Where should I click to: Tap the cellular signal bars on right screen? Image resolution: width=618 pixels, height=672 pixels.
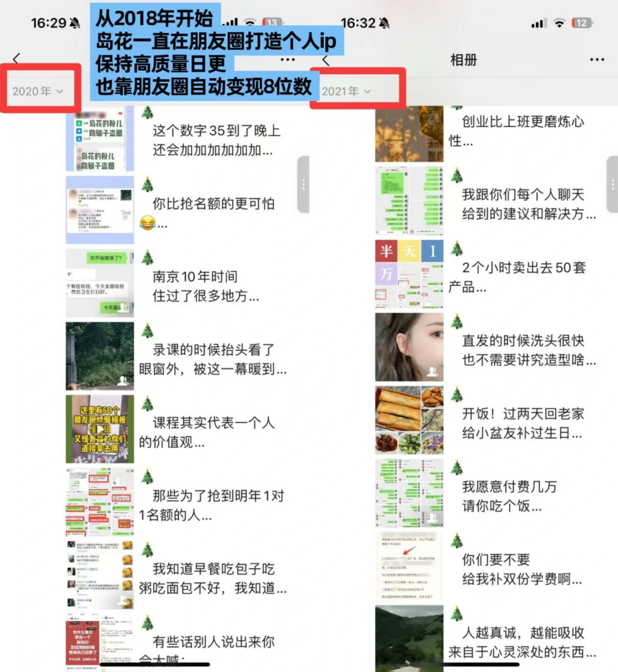coord(539,23)
